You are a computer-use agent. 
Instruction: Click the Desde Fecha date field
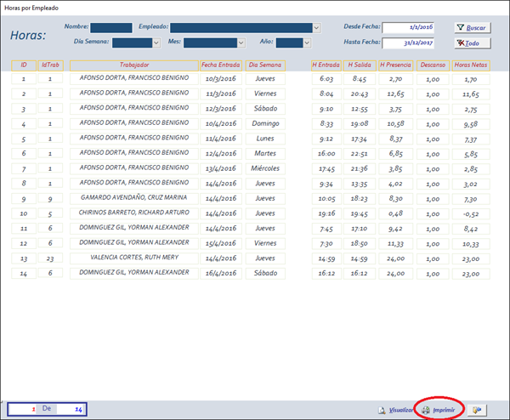tap(407, 27)
